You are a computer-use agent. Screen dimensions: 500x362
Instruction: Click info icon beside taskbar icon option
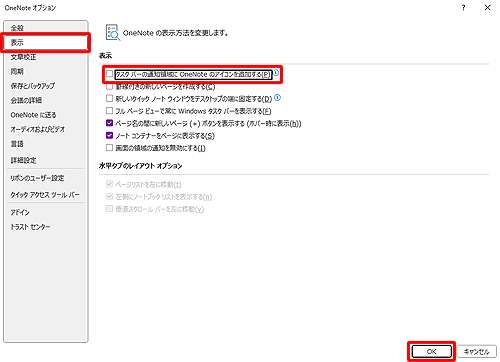pyautogui.click(x=276, y=73)
